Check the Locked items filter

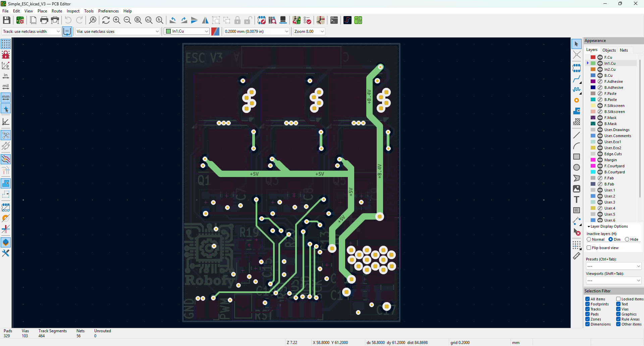[618, 299]
